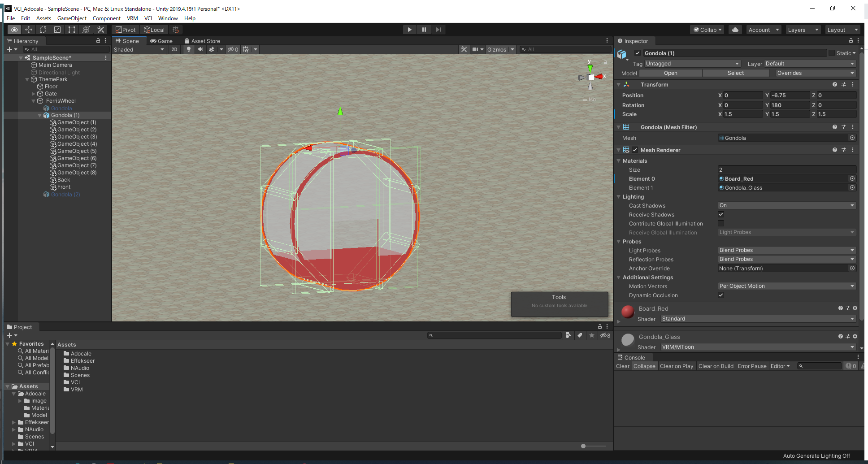This screenshot has width=868, height=464.
Task: Toggle the scene grid visibility icon
Action: coord(246,49)
